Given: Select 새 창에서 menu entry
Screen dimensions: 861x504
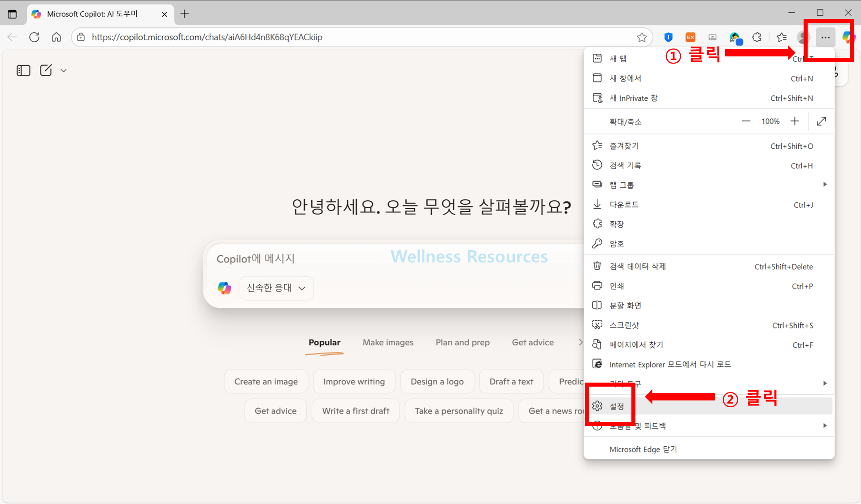Looking at the screenshot, I should pyautogui.click(x=709, y=78).
